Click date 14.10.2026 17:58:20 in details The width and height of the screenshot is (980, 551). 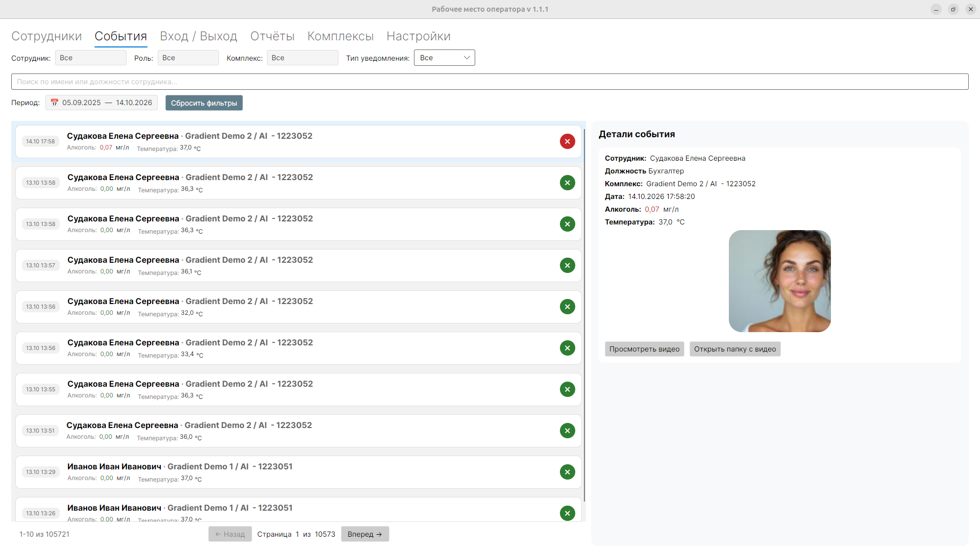(x=661, y=196)
